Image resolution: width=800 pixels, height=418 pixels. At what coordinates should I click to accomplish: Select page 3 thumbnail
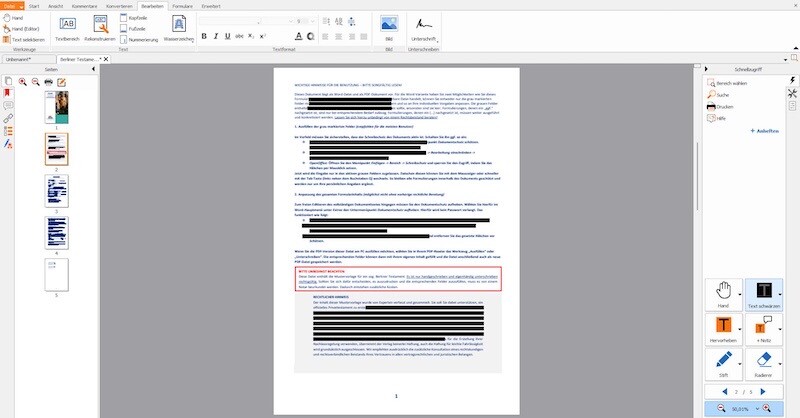56,191
